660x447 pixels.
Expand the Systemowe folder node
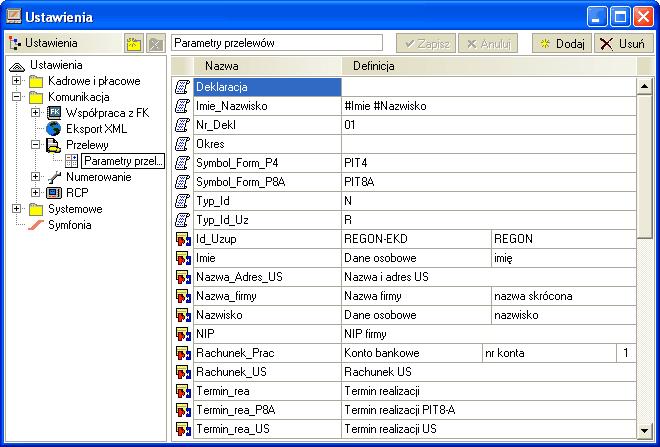(16, 209)
